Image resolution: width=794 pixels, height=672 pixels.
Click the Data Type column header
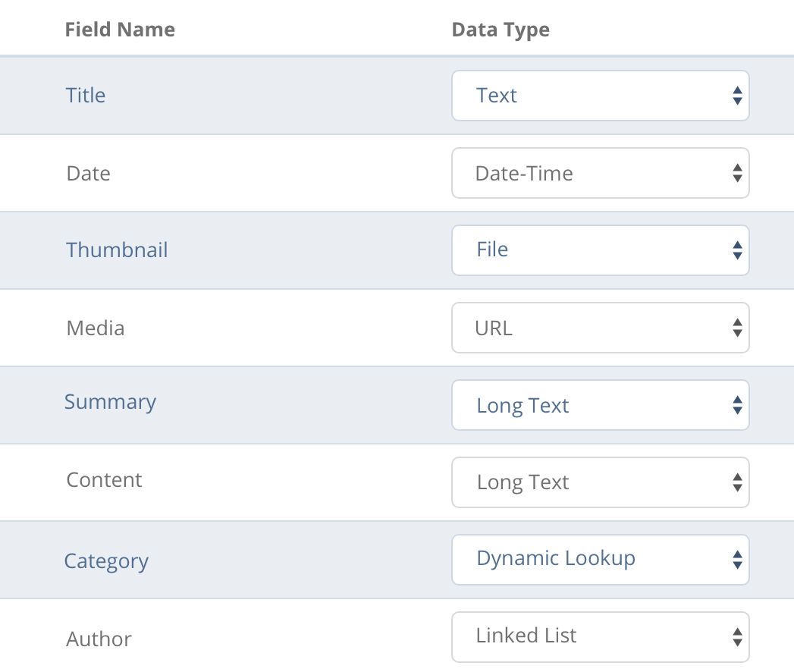501,30
